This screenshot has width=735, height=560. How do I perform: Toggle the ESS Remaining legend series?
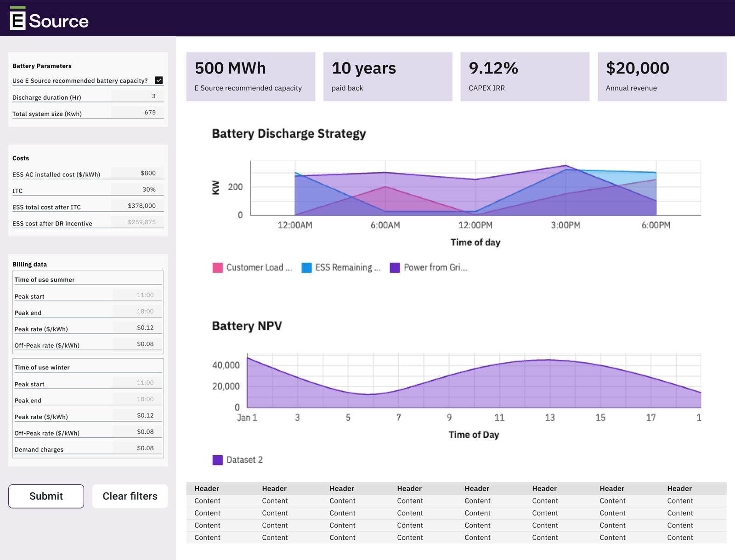[341, 267]
